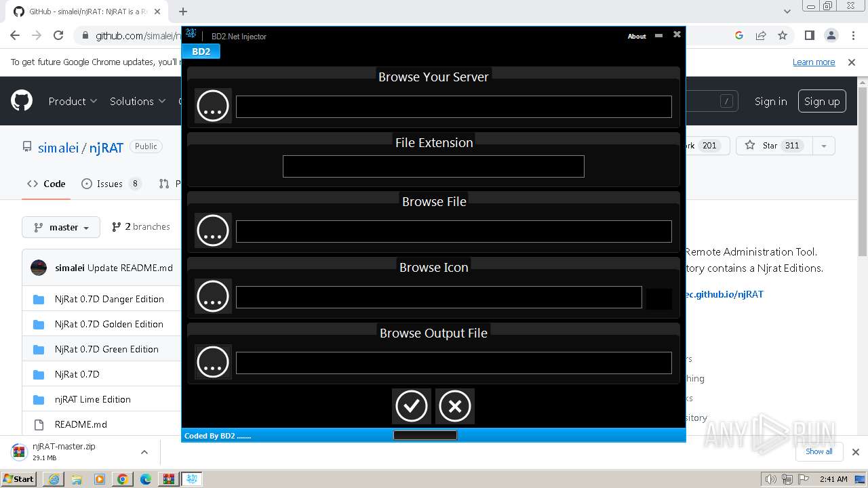Open tab search chevron in Chrome
The image size is (868, 488).
pos(787,12)
